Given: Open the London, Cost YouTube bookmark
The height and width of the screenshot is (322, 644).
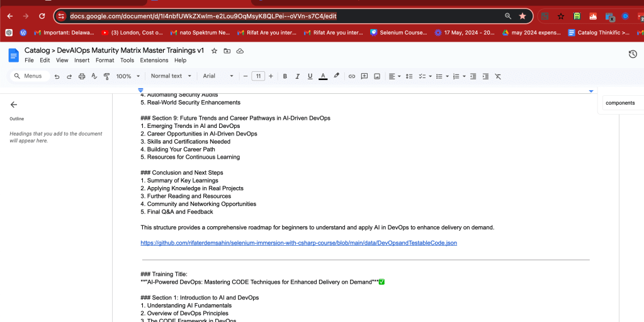Looking at the screenshot, I should [132, 33].
